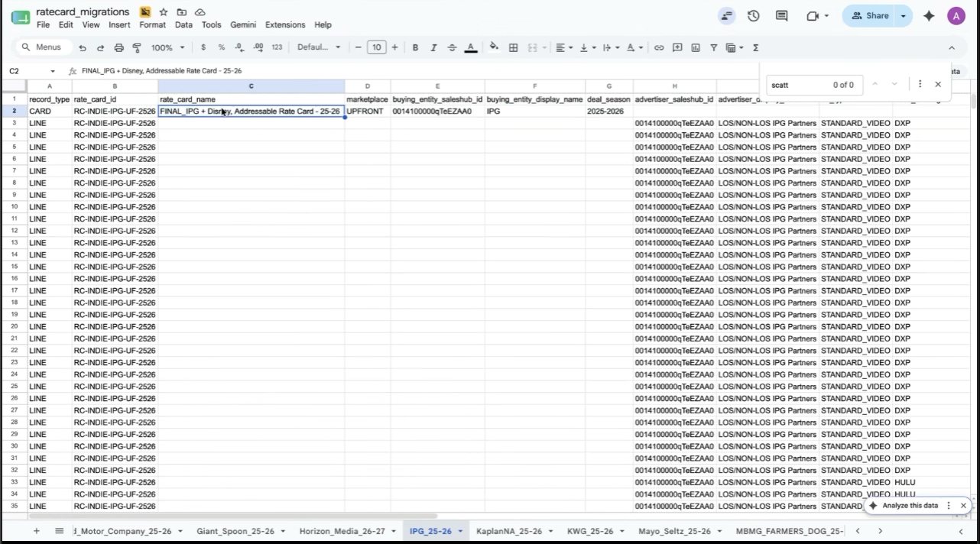Open the filter views dropdown
The height and width of the screenshot is (544, 980).
pyautogui.click(x=734, y=47)
